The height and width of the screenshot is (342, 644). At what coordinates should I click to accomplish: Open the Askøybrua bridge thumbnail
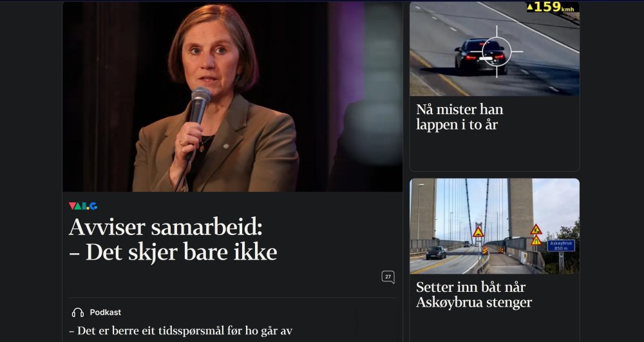click(x=495, y=226)
